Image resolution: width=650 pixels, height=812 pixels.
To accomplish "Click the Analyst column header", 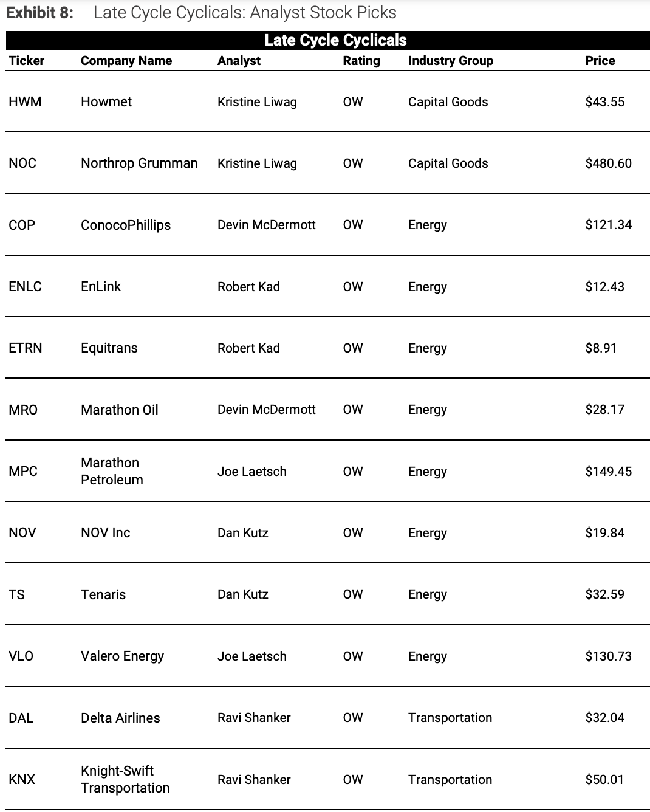I will (x=239, y=61).
